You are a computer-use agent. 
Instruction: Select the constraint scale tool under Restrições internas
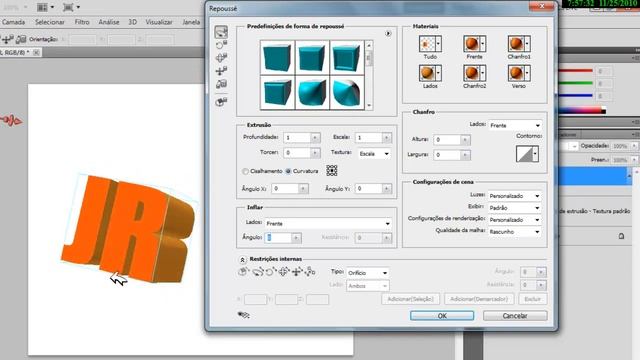coord(310,271)
